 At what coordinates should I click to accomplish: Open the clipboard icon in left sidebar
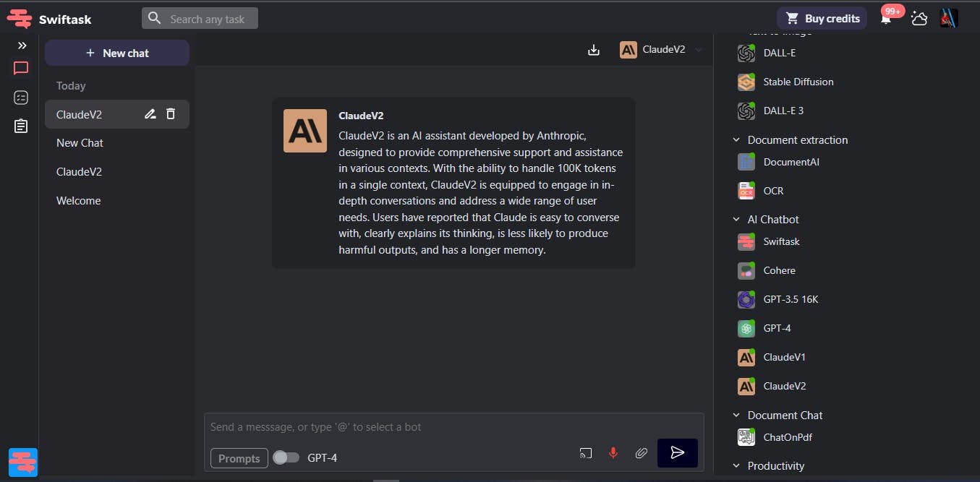[x=21, y=126]
